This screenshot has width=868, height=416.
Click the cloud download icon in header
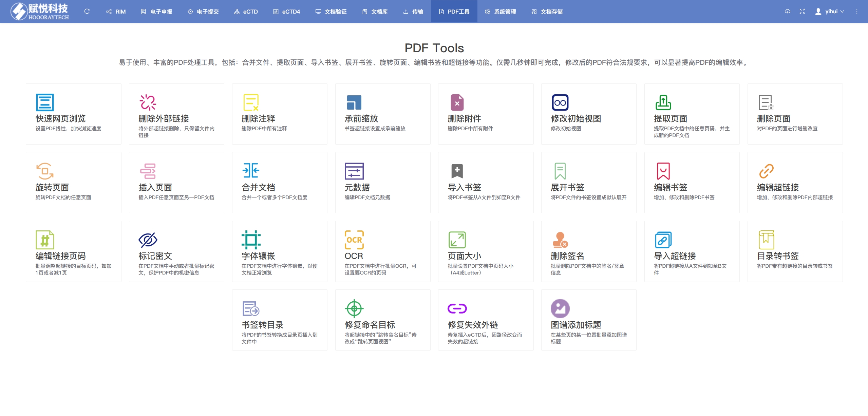(788, 12)
